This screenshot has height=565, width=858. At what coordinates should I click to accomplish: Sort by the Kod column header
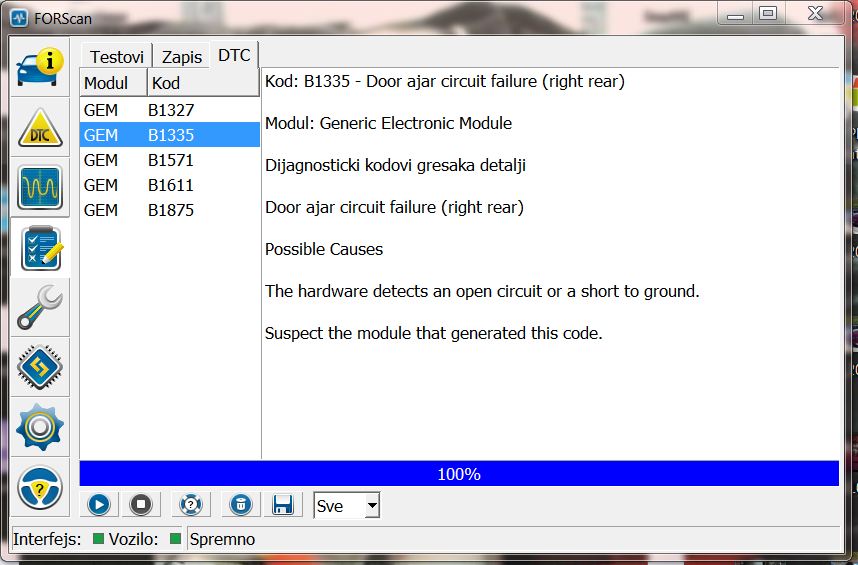(203, 83)
